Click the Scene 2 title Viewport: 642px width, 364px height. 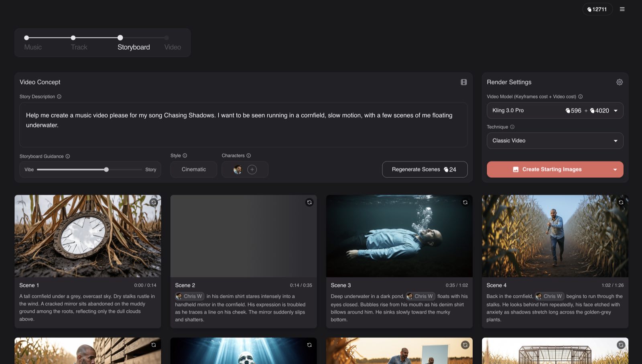point(185,285)
